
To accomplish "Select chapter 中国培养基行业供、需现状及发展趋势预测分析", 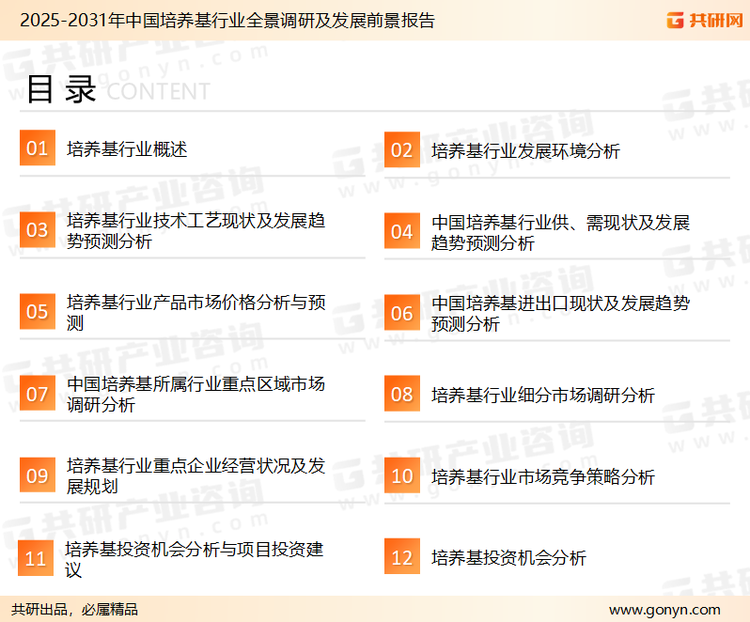I will tap(560, 233).
